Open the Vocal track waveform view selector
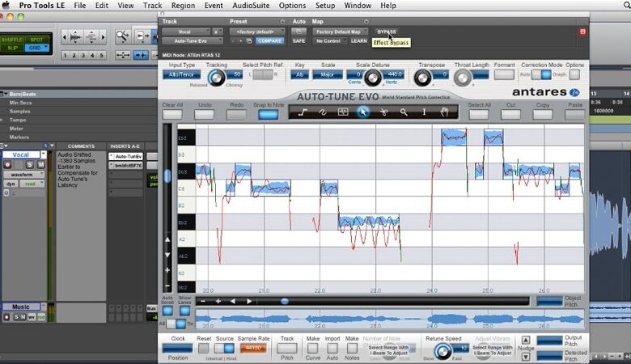Image resolution: width=631 pixels, height=364 pixels. click(24, 175)
